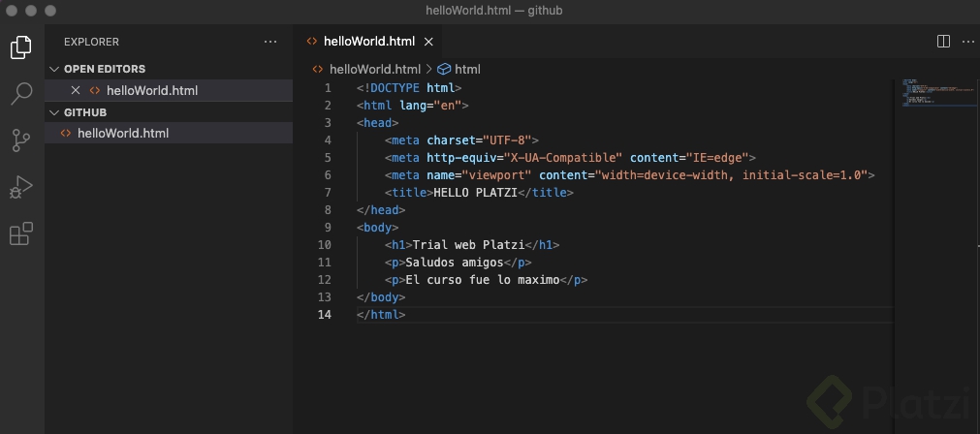The width and height of the screenshot is (980, 434).
Task: Click line number 7 in the gutter
Action: 328,193
